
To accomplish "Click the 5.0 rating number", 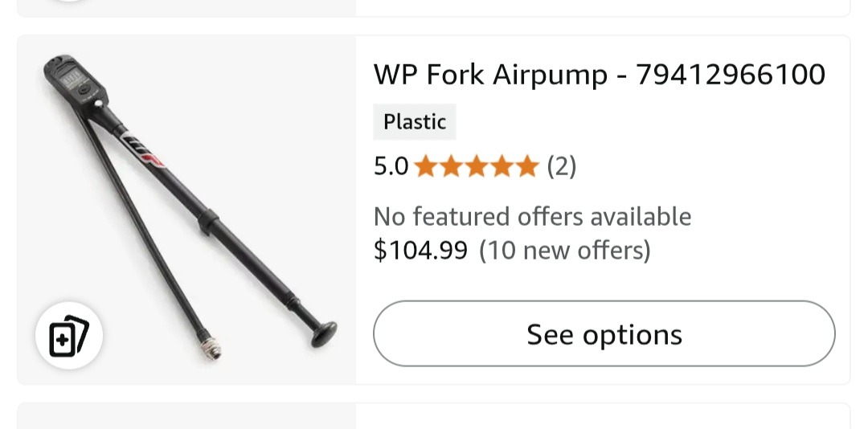I will click(391, 167).
